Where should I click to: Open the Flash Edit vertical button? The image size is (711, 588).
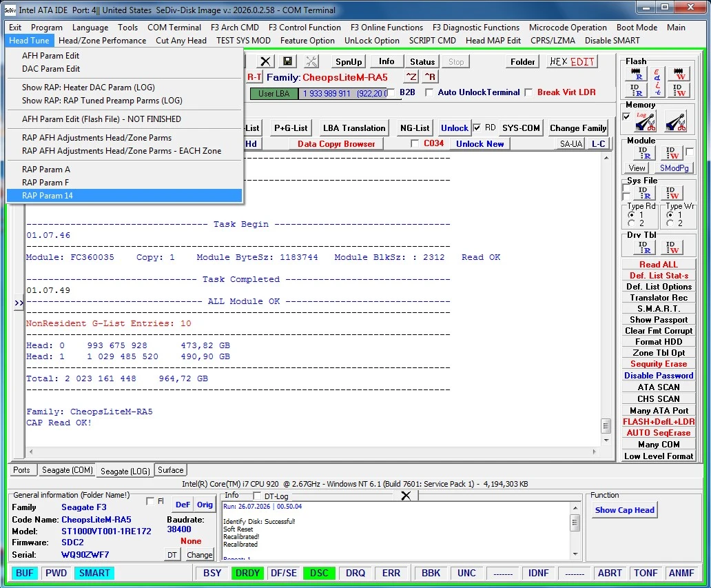pos(657,81)
